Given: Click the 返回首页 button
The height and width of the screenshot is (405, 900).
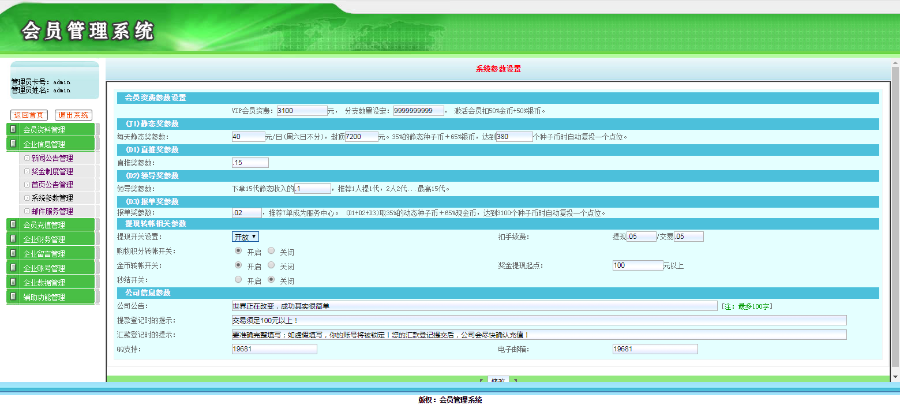Looking at the screenshot, I should coord(29,115).
